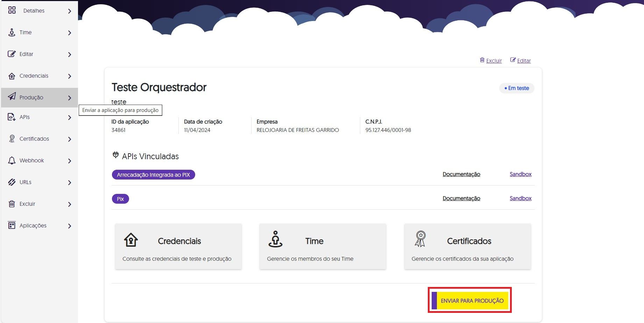Click the Webhook bell icon
This screenshot has width=644, height=323.
point(12,161)
